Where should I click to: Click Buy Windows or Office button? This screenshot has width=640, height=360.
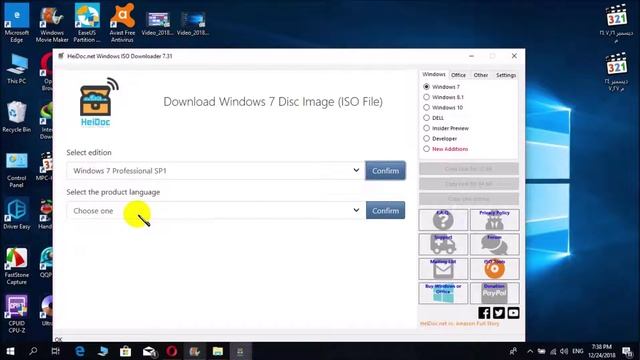tap(443, 293)
